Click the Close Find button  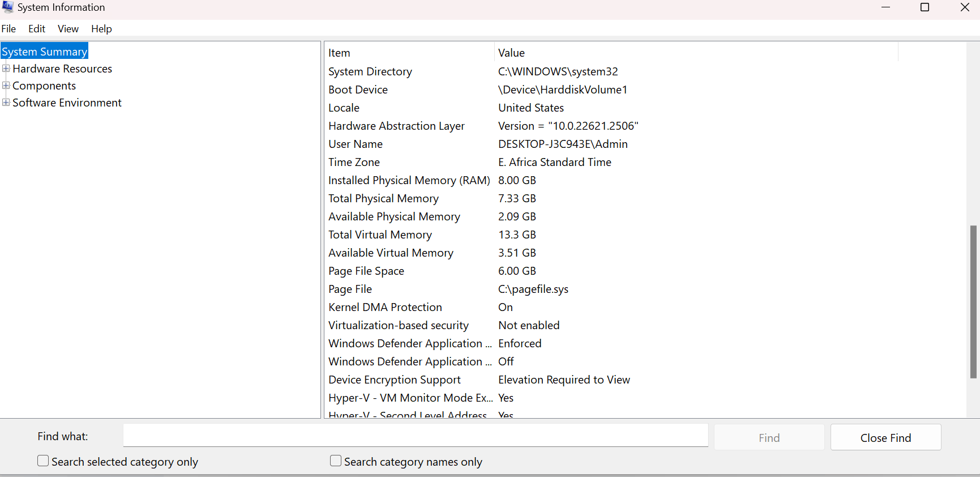pyautogui.click(x=885, y=437)
